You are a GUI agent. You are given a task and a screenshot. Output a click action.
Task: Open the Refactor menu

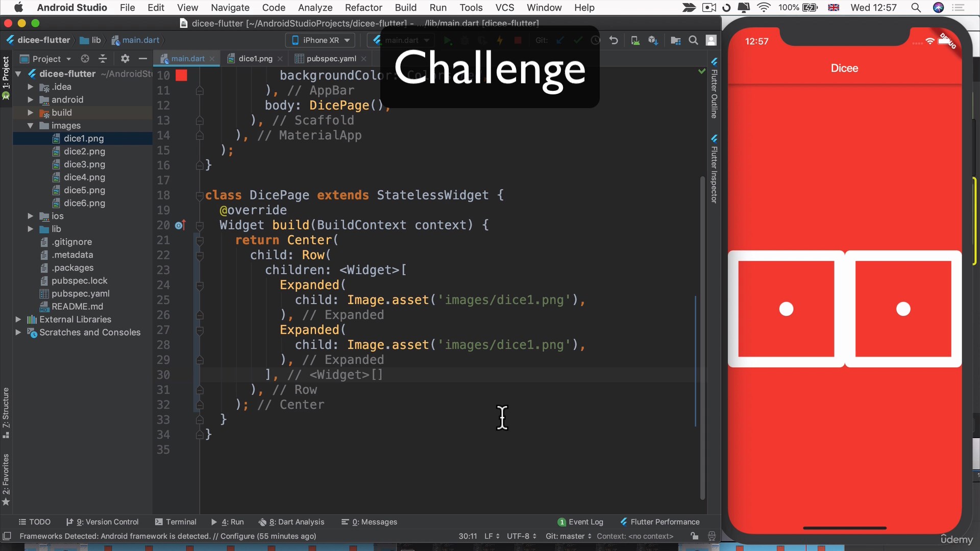(363, 8)
